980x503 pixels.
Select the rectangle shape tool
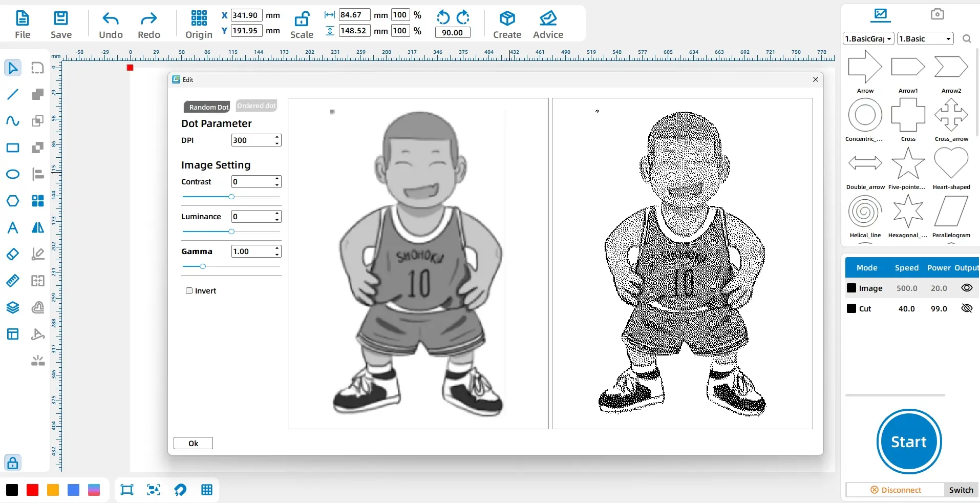[13, 148]
